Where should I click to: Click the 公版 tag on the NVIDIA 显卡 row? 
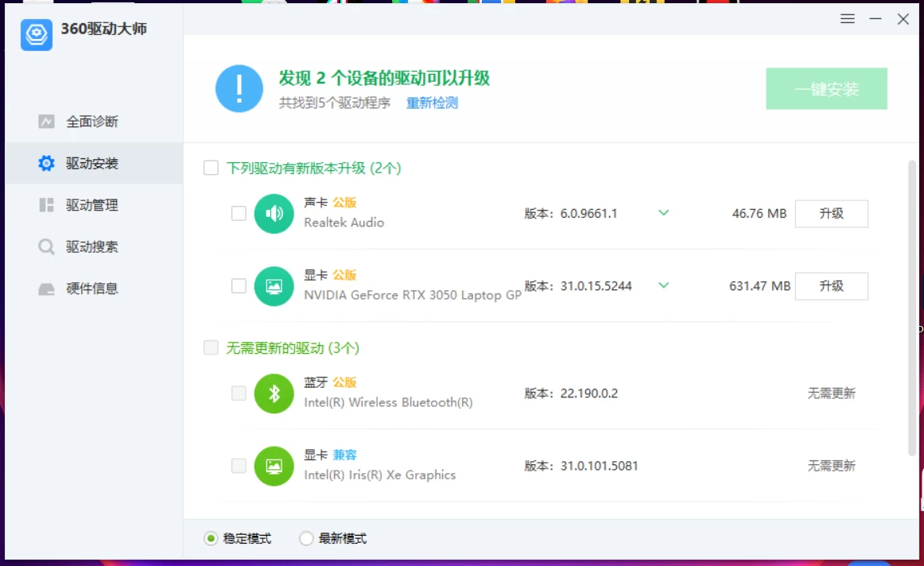point(345,275)
